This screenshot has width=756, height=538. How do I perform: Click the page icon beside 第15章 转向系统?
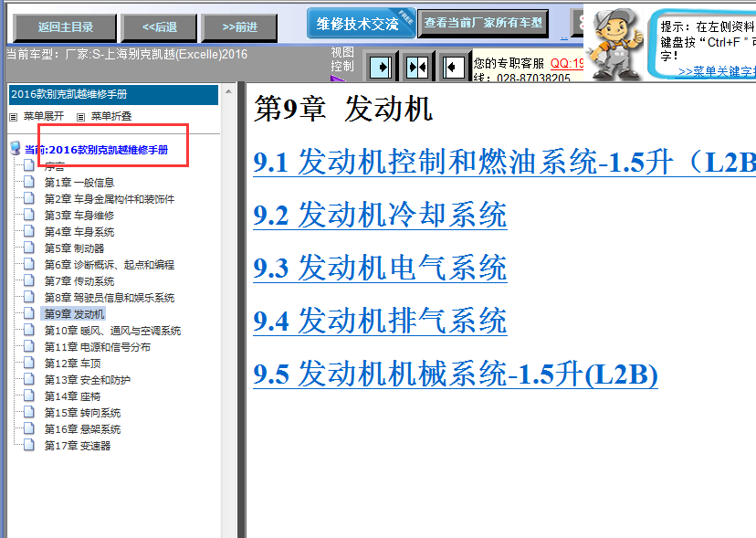coord(29,412)
